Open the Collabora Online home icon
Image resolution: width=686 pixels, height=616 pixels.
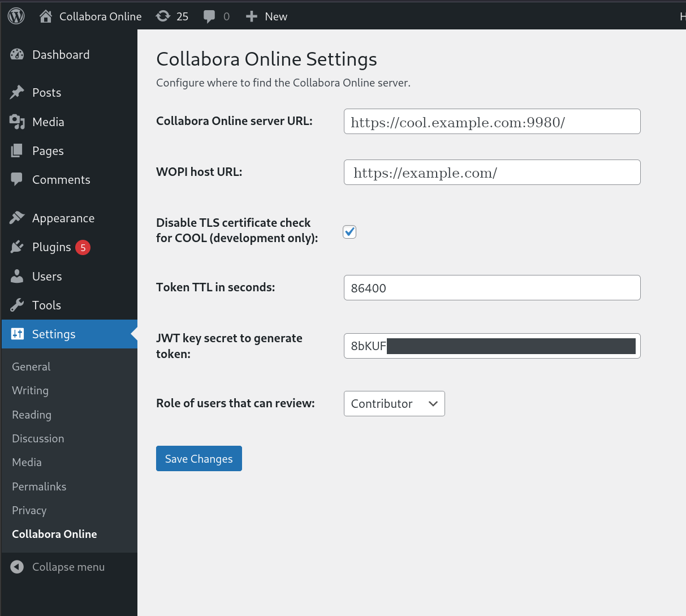(46, 16)
